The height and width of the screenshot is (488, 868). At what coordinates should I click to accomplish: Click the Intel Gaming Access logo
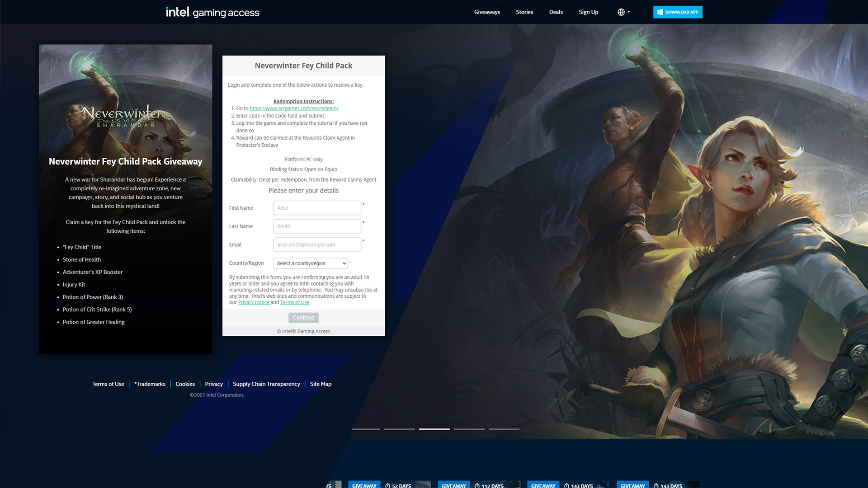point(212,12)
